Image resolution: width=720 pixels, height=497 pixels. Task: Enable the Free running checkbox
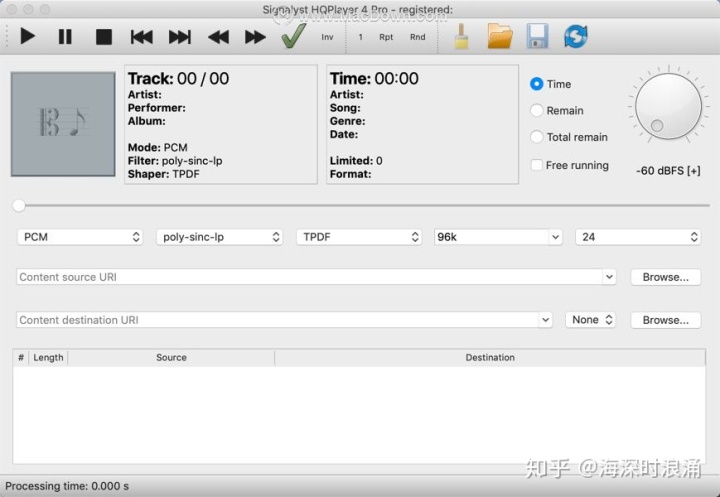coord(536,165)
